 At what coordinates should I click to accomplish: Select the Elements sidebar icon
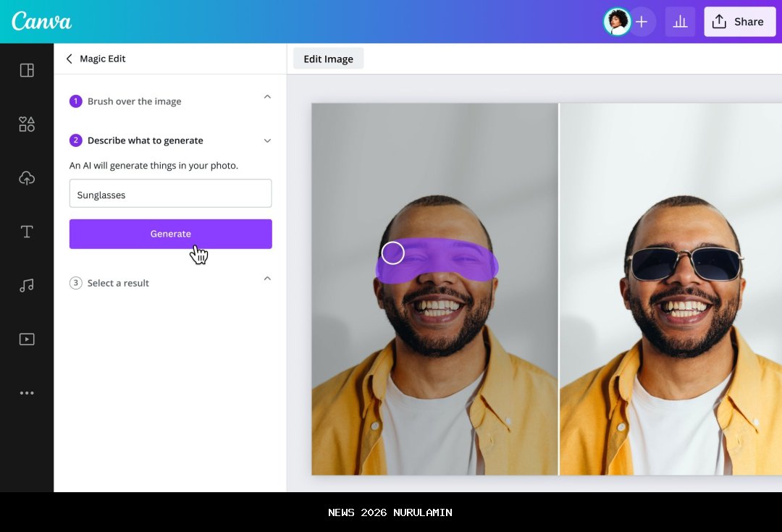(x=27, y=124)
